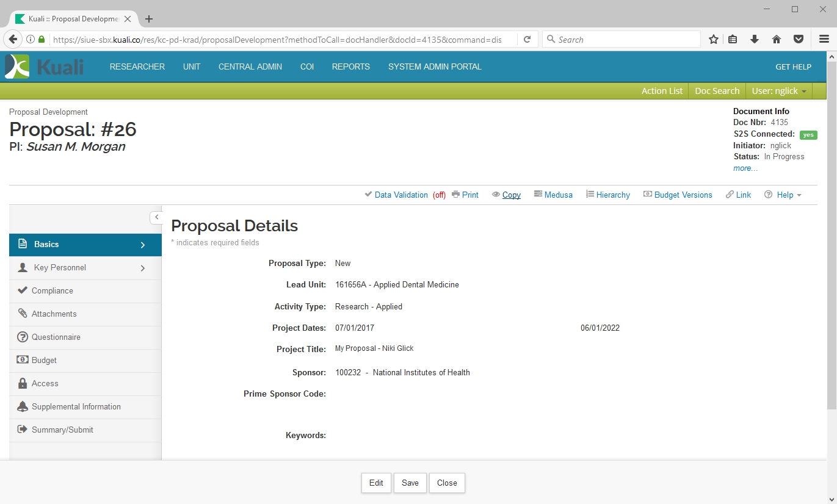This screenshot has height=504, width=837.
Task: Open the CENTRAL ADMIN menu
Action: (x=250, y=67)
